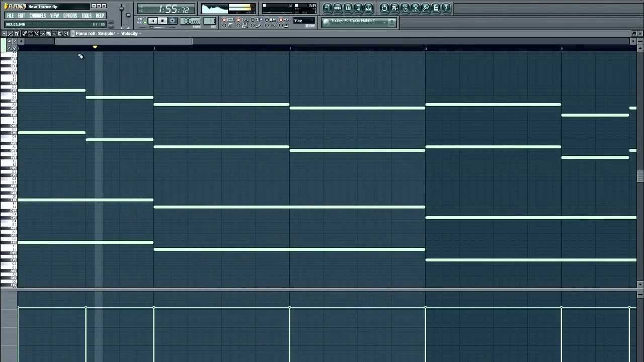Click the Export audio icon
This screenshot has height=362, width=644.
click(405, 8)
